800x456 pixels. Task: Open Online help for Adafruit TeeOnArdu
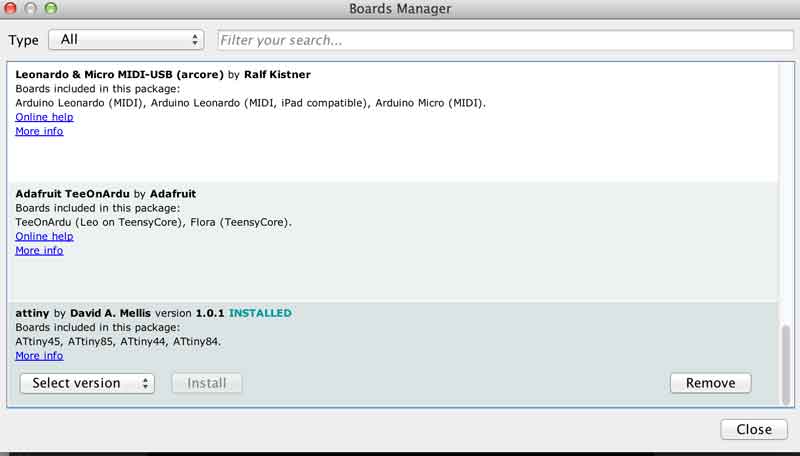coord(44,236)
